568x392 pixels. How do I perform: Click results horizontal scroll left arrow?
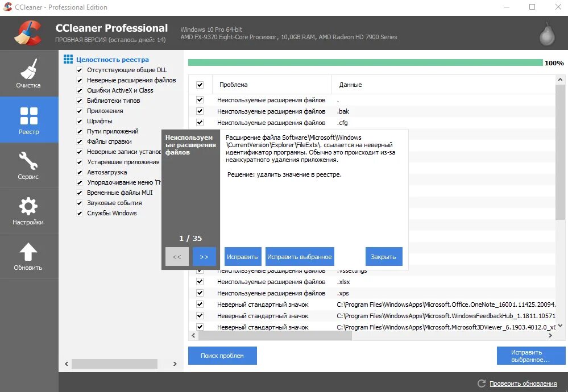pos(193,336)
